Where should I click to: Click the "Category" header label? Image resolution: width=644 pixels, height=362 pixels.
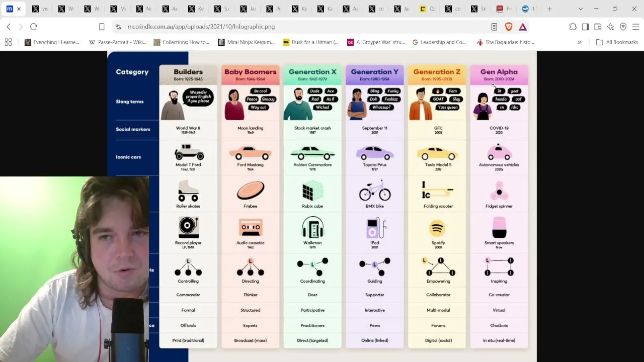click(x=132, y=72)
